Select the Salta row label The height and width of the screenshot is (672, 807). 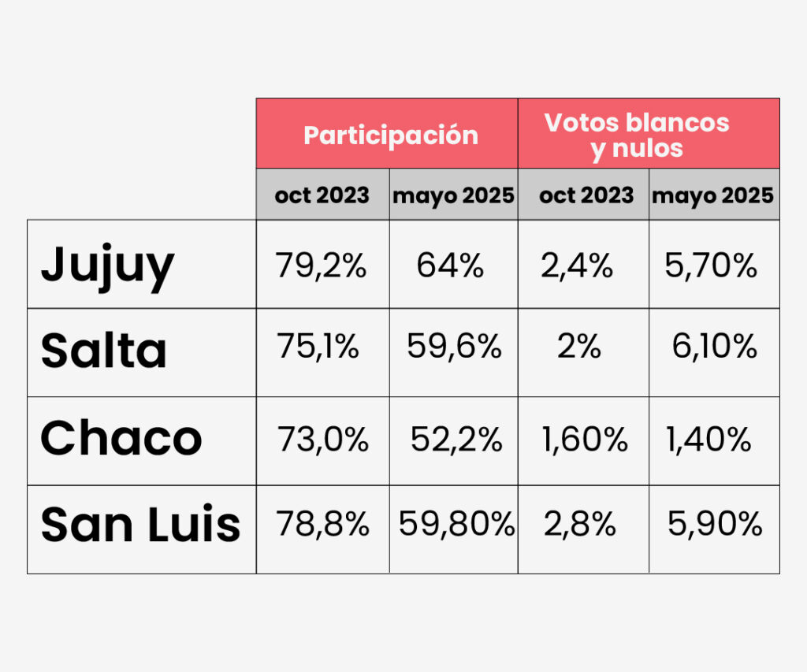pyautogui.click(x=104, y=351)
